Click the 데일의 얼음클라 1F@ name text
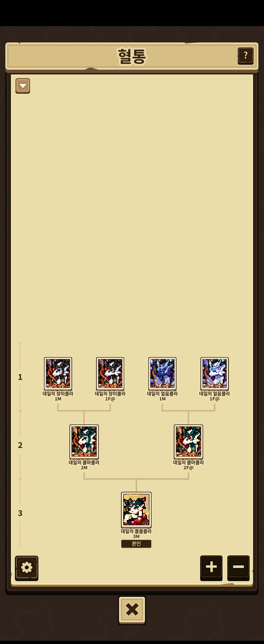The height and width of the screenshot is (644, 264). [x=214, y=396]
